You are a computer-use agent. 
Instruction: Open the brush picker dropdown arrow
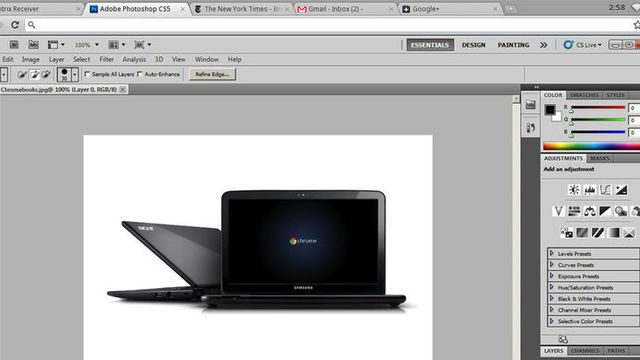(x=75, y=75)
